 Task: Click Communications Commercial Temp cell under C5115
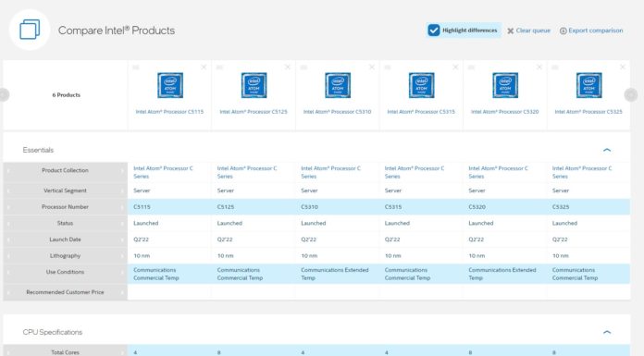(x=169, y=274)
